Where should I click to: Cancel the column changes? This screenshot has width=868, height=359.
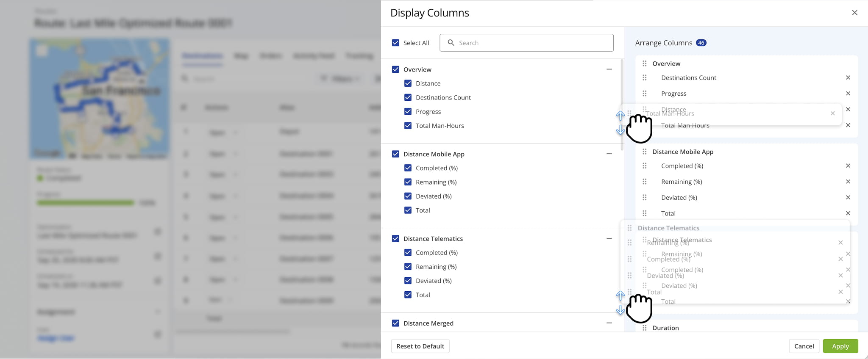[x=804, y=346]
